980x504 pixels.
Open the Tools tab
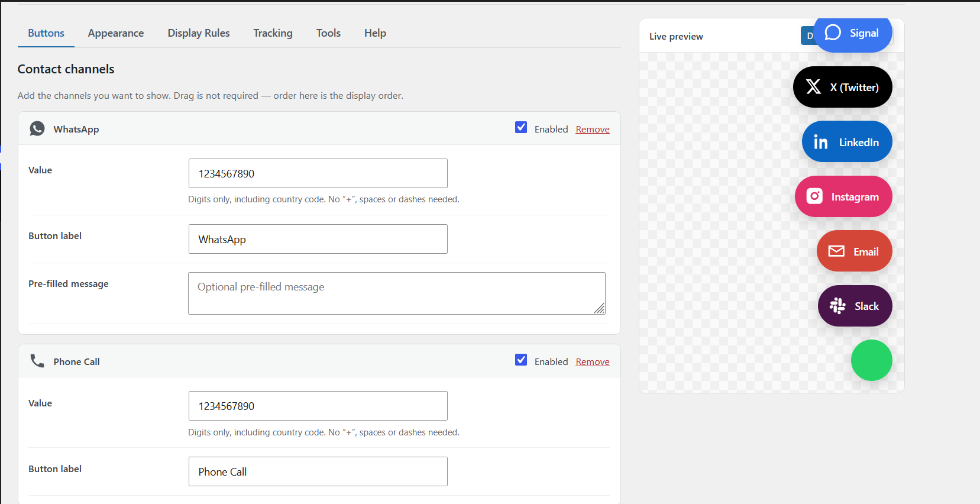[328, 33]
